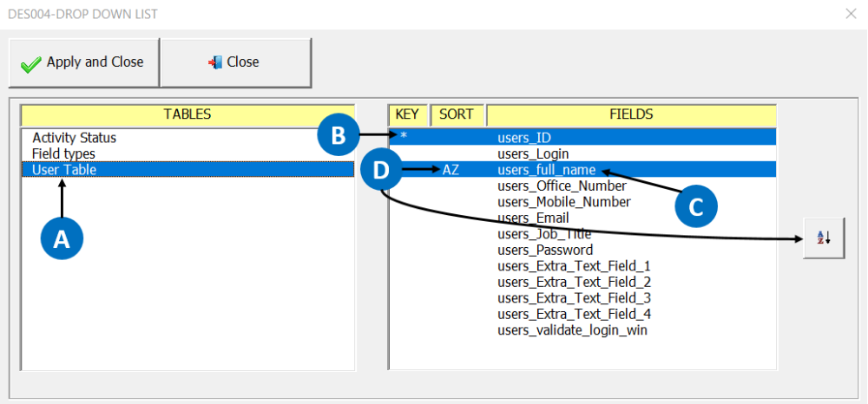Click the AZ sort marker on users_full_name
Image resolution: width=868 pixels, height=404 pixels.
450,170
